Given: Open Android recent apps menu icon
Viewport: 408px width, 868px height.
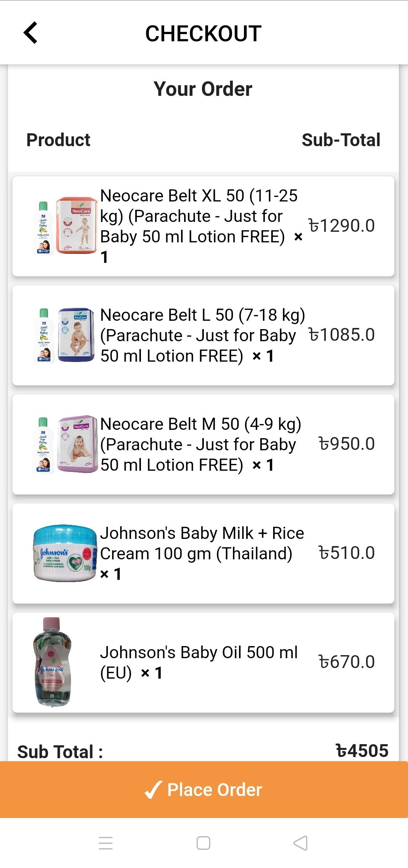Looking at the screenshot, I should (106, 843).
